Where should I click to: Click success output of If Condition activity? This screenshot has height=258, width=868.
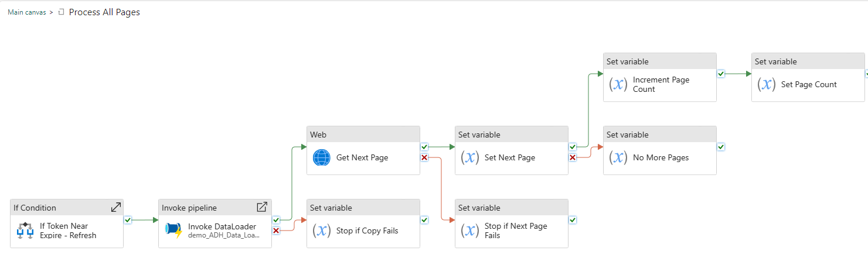pyautogui.click(x=128, y=220)
